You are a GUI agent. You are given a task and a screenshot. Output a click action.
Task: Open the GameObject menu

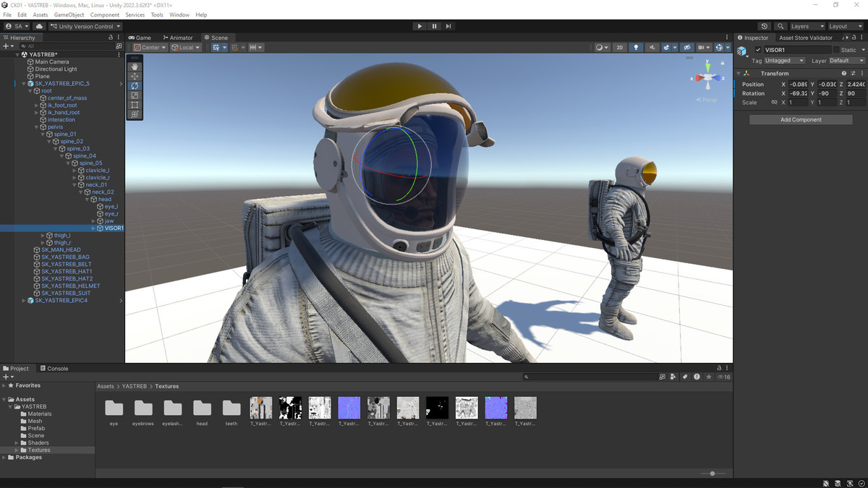click(x=69, y=14)
